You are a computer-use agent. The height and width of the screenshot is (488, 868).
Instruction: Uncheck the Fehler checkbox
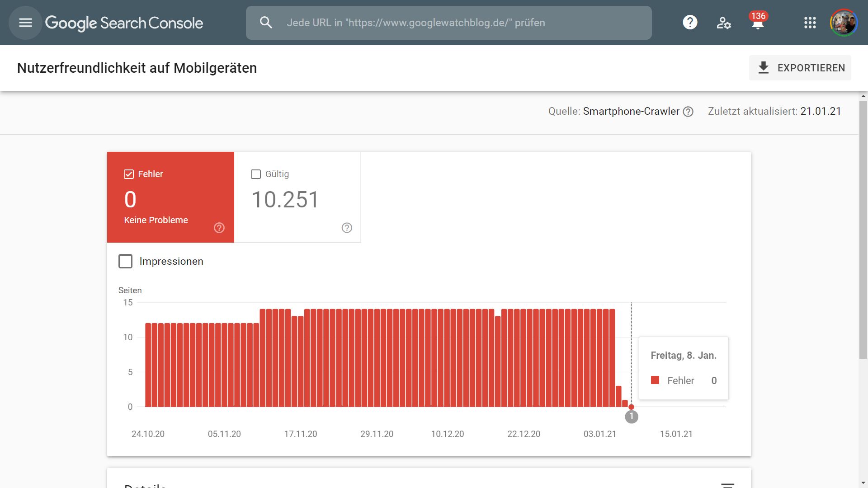coord(129,174)
